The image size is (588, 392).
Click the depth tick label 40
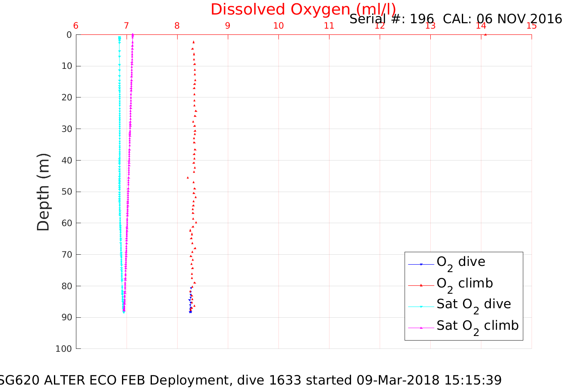66,161
